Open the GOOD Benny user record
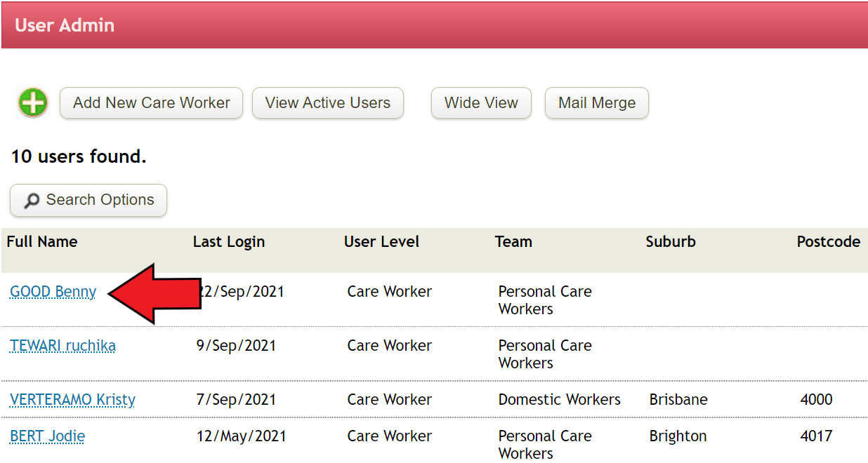868x463 pixels. coord(52,291)
